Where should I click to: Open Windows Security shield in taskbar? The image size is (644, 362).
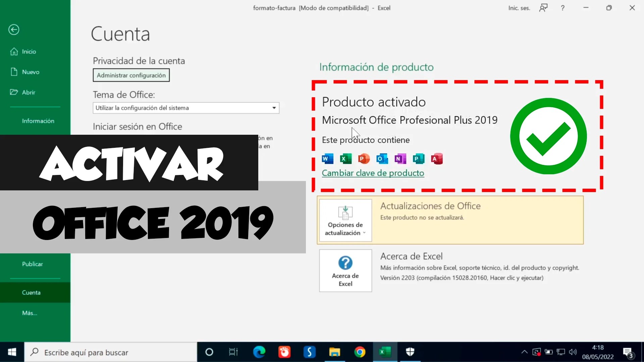410,352
